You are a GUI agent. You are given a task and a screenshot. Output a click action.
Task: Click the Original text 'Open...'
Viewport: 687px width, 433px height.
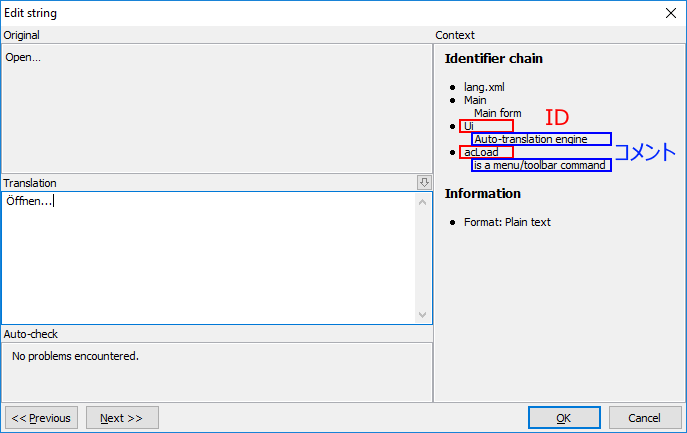(23, 57)
